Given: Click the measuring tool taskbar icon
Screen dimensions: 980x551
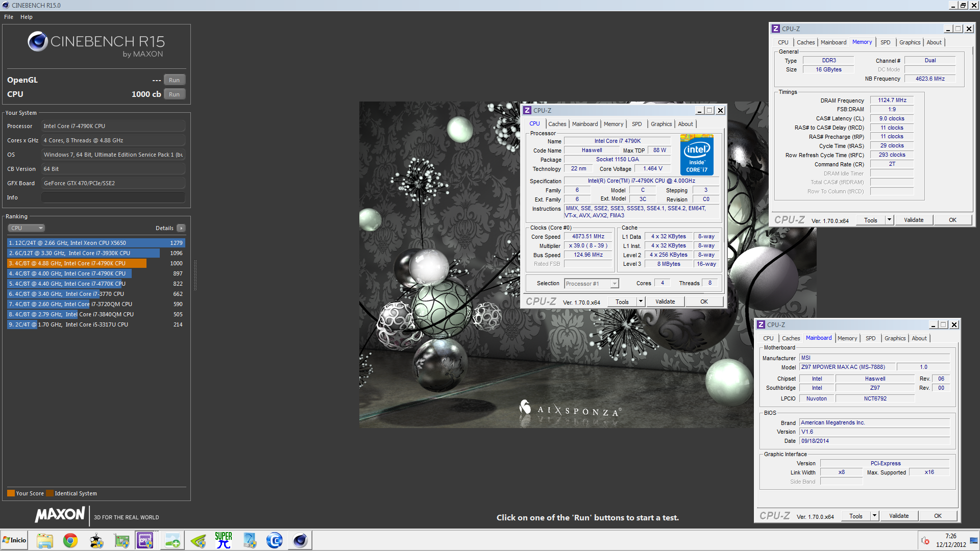Looking at the screenshot, I should [249, 540].
